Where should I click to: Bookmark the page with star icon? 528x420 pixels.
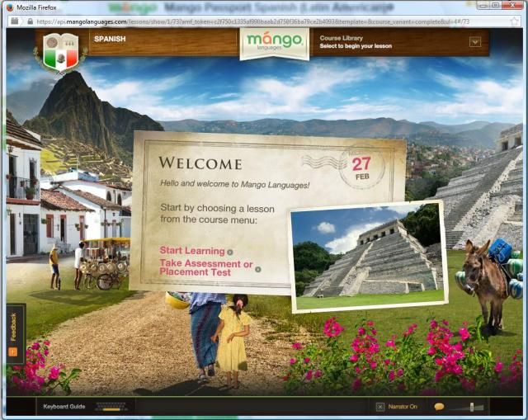[515, 21]
